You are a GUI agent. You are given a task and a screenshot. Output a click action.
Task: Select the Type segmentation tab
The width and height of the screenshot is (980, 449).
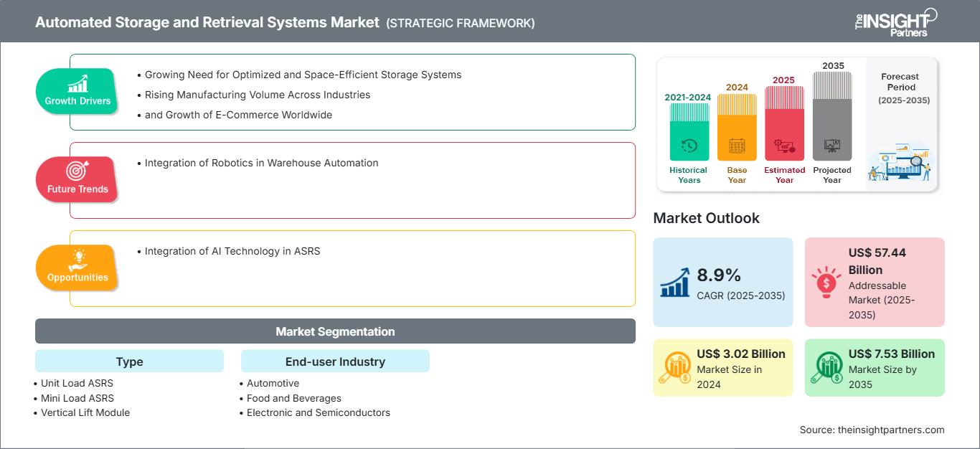[129, 361]
